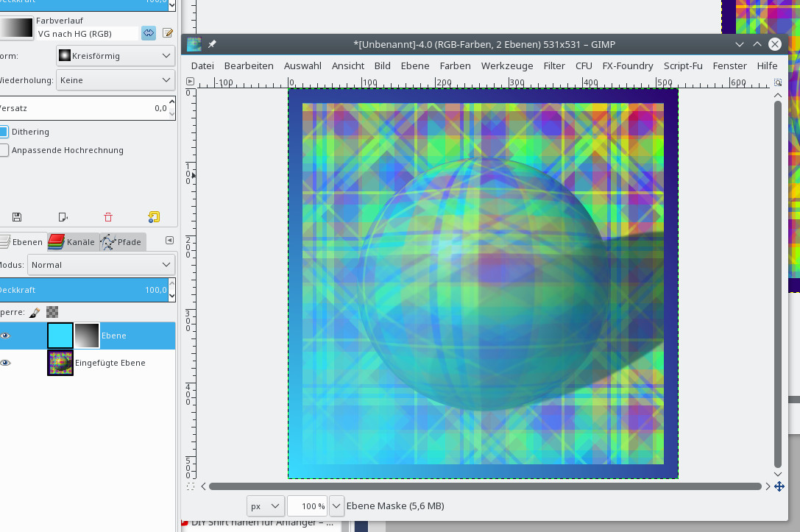Open the gradient editor pencil icon
Screen dimensions: 800x532
coord(168,32)
